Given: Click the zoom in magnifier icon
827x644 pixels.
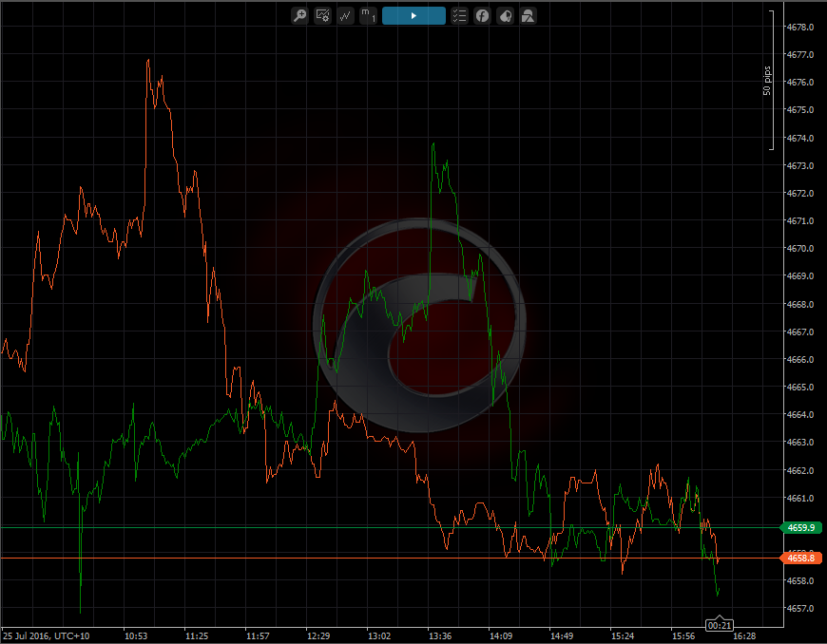Looking at the screenshot, I should click(299, 16).
